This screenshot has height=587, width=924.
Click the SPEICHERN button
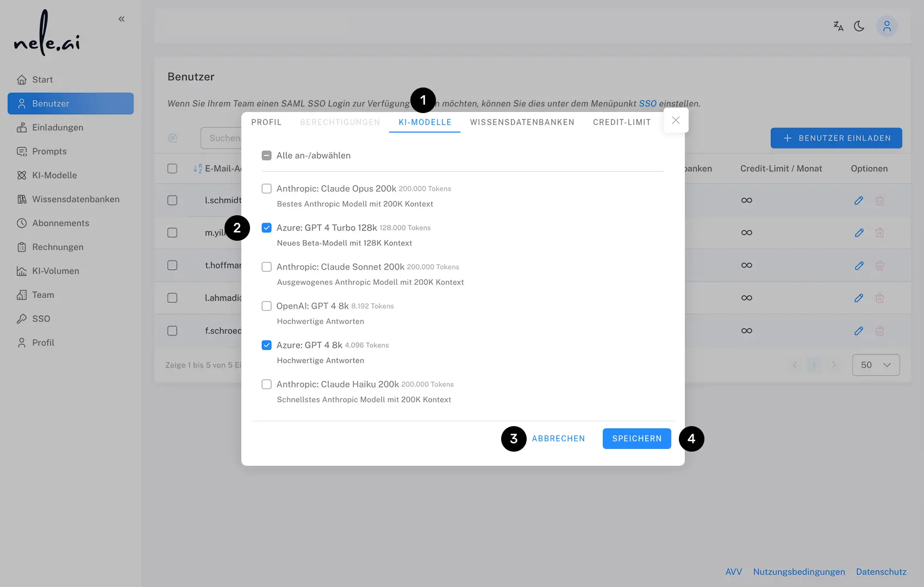(636, 439)
